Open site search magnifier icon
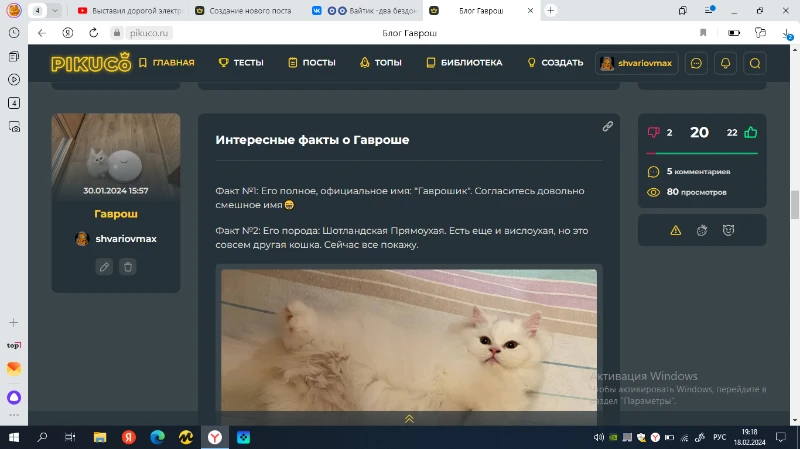 pos(755,63)
